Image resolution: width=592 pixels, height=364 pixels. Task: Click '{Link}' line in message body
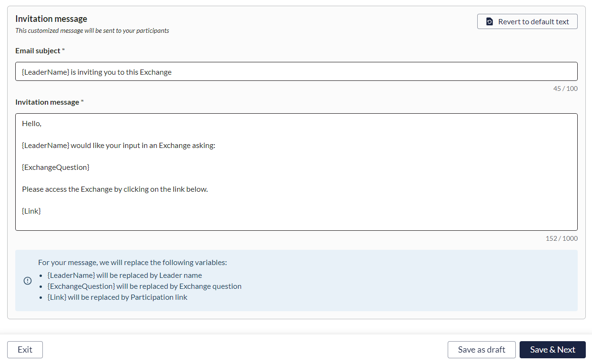click(x=31, y=211)
